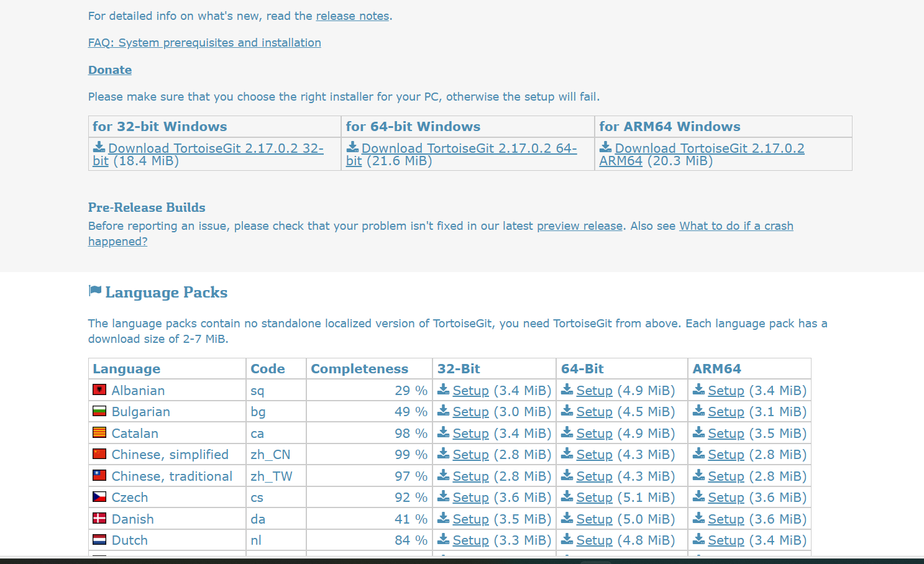The image size is (924, 564).
Task: Click the Chinese simplified flag icon
Action: [x=99, y=454]
